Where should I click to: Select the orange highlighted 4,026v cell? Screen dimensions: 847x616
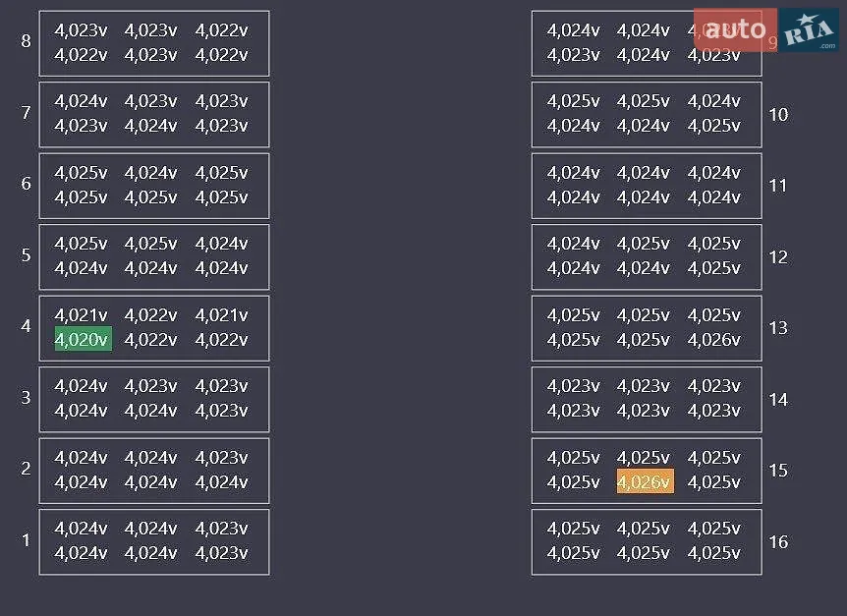645,481
